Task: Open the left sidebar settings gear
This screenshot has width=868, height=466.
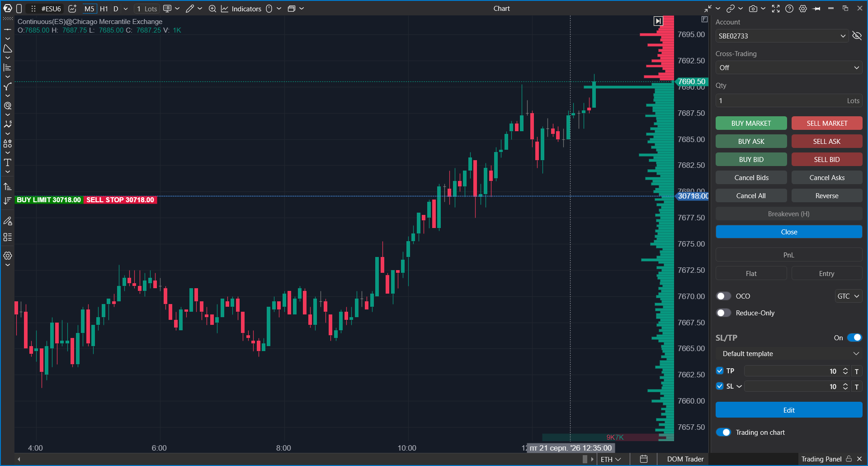Action: 8,256
